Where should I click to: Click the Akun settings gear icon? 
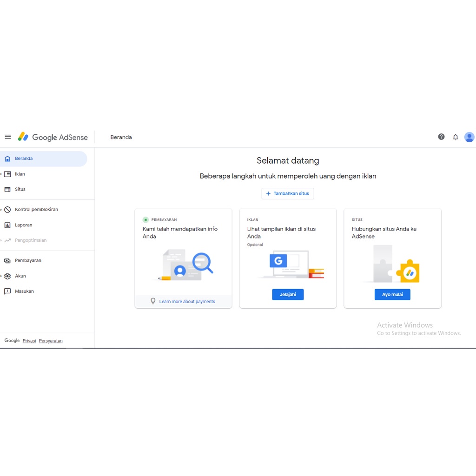[7, 276]
